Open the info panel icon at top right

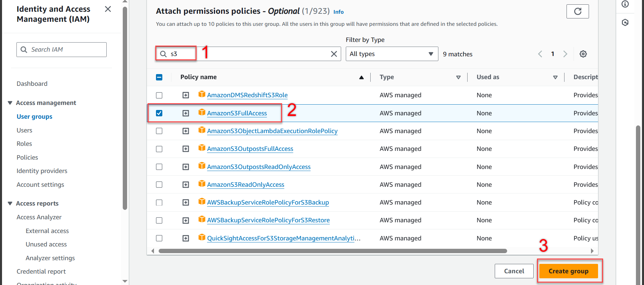coord(625,4)
